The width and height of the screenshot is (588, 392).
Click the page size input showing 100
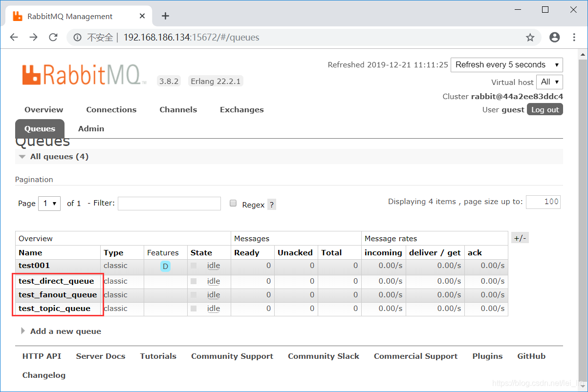[543, 202]
